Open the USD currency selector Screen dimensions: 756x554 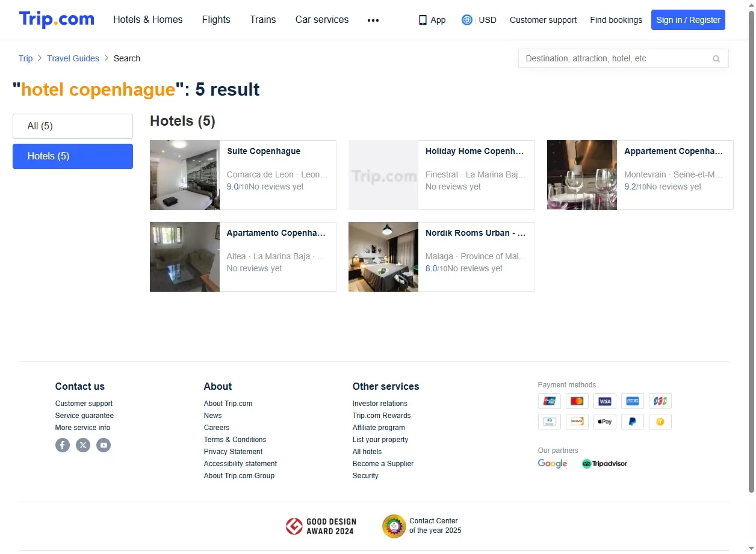click(488, 20)
